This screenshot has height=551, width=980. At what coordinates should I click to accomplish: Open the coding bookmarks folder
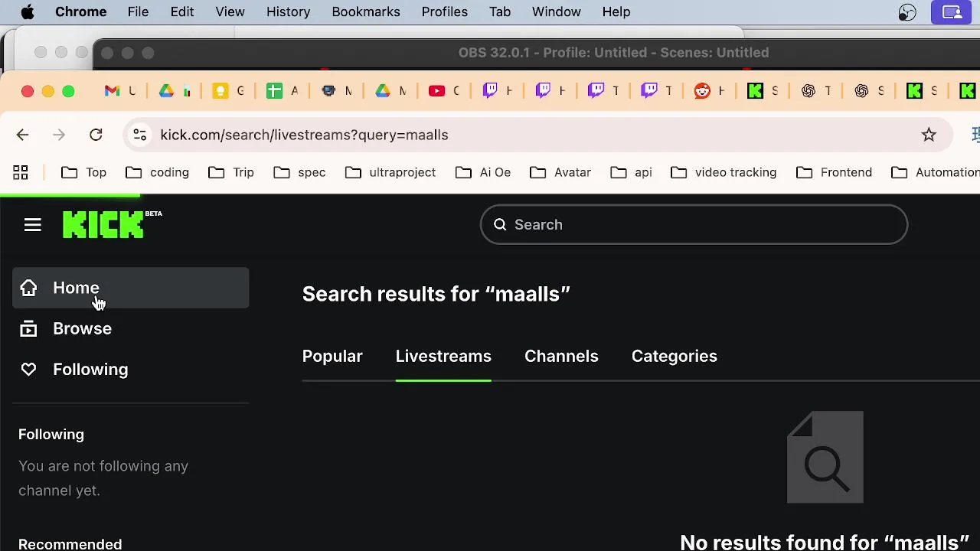pos(157,173)
